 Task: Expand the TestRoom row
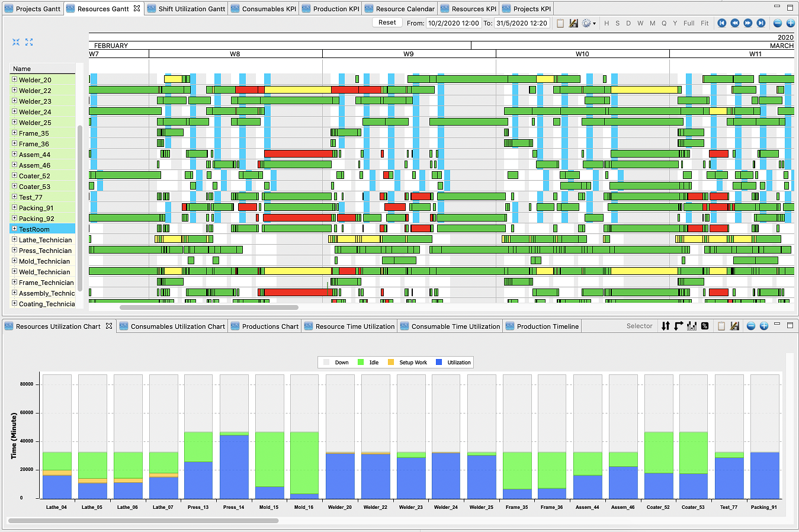(14, 229)
